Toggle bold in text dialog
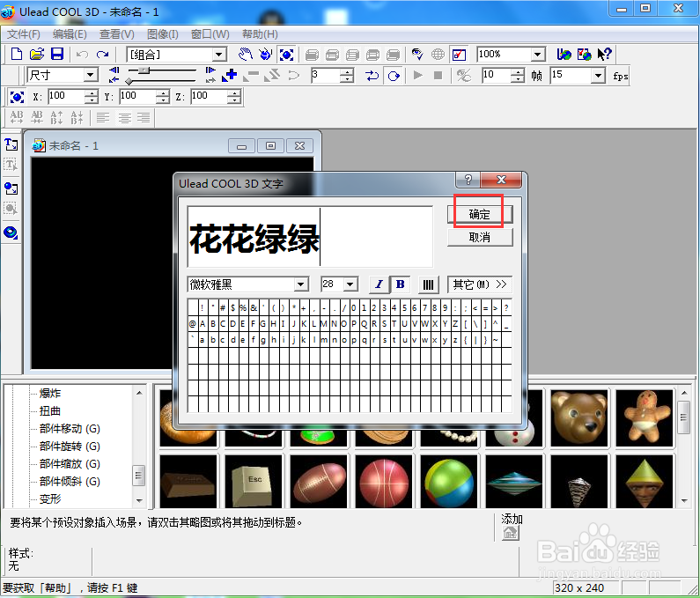 point(400,284)
